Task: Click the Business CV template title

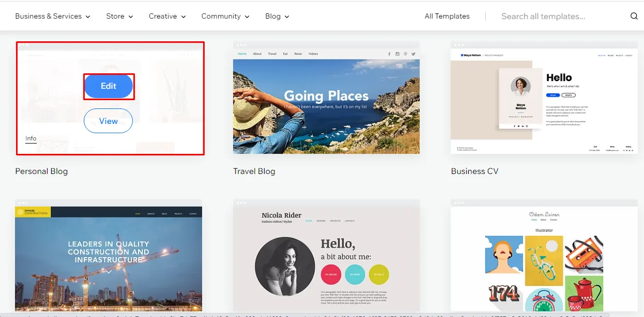Action: [475, 171]
